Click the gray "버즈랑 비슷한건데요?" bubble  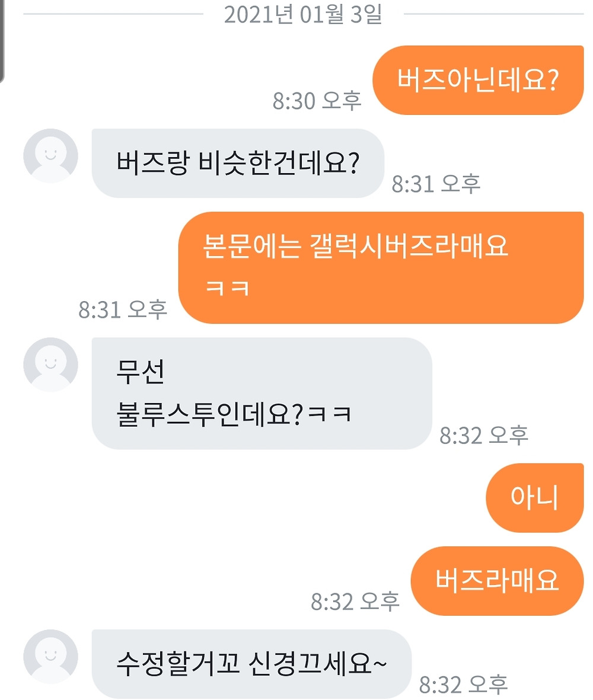pyautogui.click(x=237, y=163)
